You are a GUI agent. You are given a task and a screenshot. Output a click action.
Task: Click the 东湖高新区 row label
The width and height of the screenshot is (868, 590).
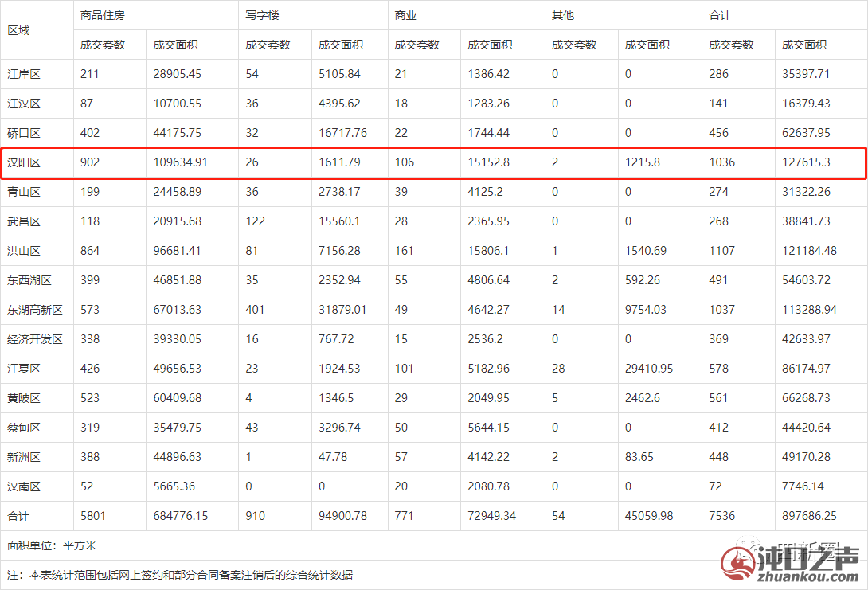pos(35,310)
